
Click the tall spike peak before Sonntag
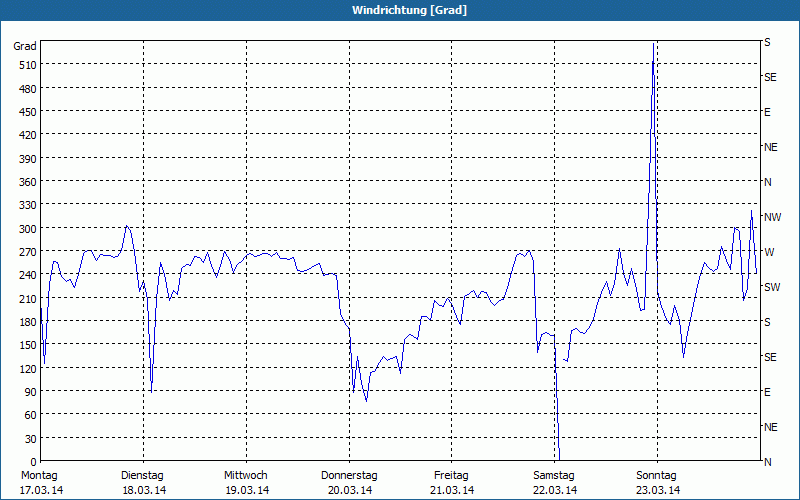tap(653, 45)
